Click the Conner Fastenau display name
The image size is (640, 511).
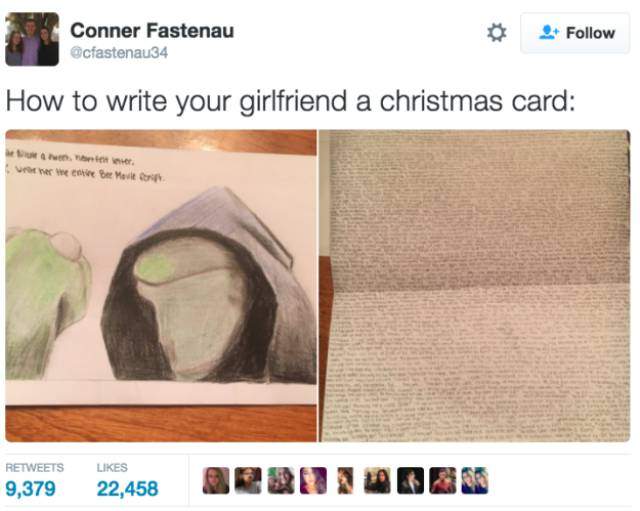click(x=152, y=31)
